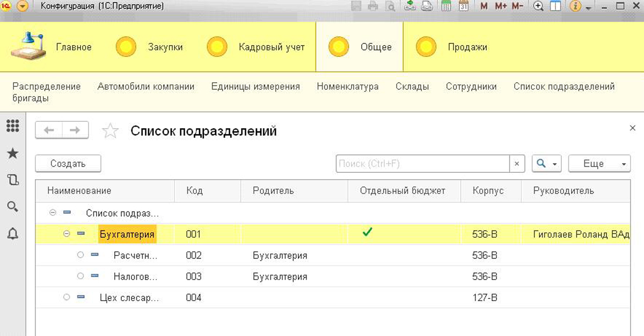The width and height of the screenshot is (644, 336).
Task: Add Список подразделений to favorites with star
Action: (110, 131)
